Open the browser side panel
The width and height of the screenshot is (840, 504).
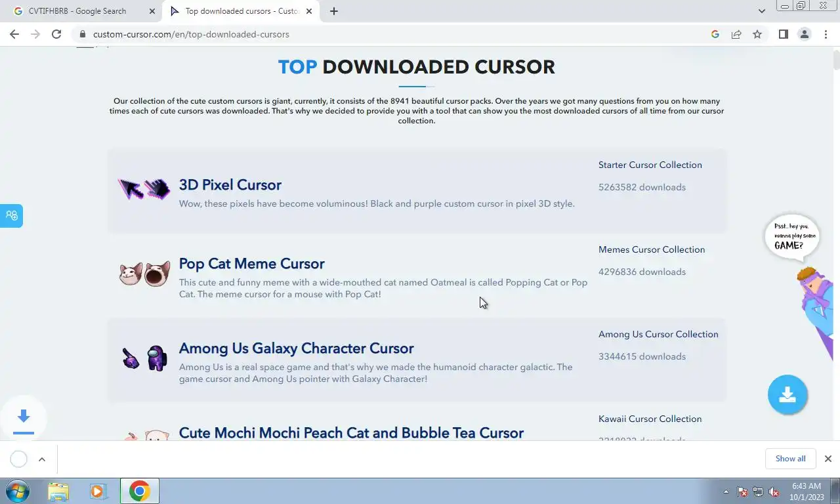click(783, 34)
